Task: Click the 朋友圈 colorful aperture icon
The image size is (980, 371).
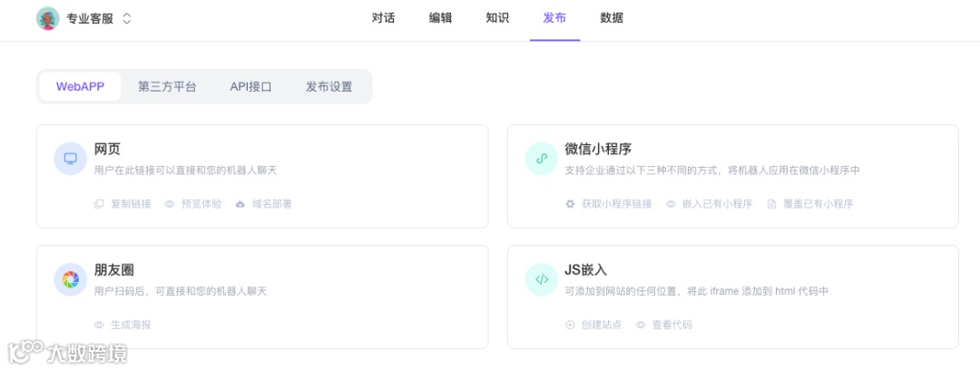Action: pyautogui.click(x=70, y=279)
